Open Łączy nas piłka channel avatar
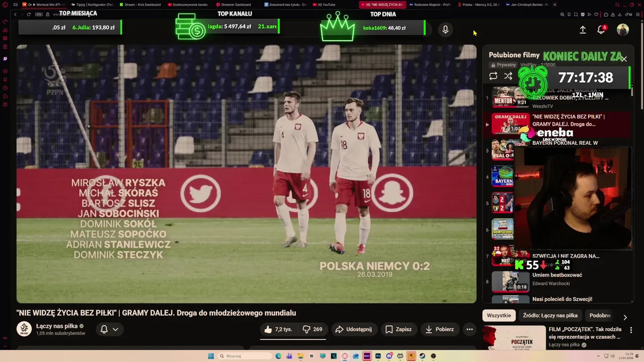 coord(24,329)
